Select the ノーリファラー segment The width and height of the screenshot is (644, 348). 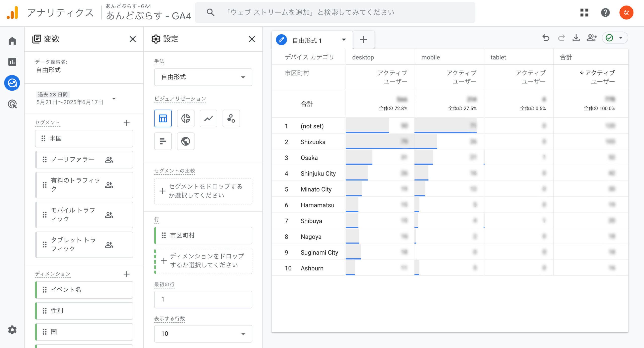pos(84,159)
